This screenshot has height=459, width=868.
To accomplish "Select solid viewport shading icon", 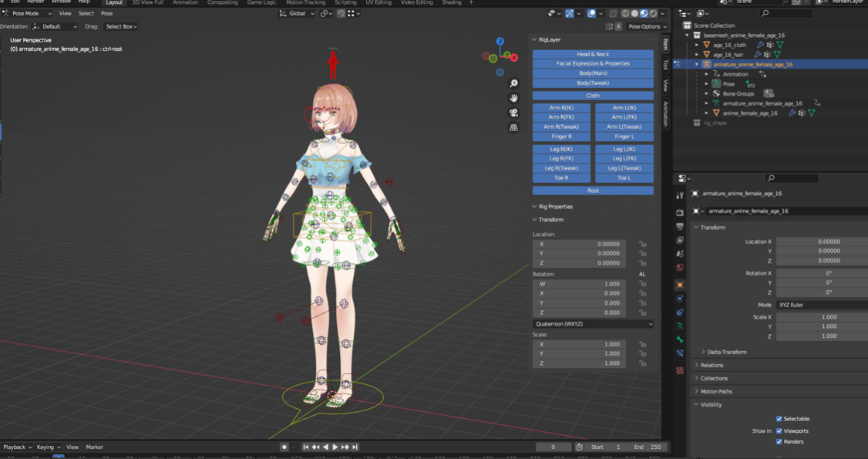I will tap(635, 13).
